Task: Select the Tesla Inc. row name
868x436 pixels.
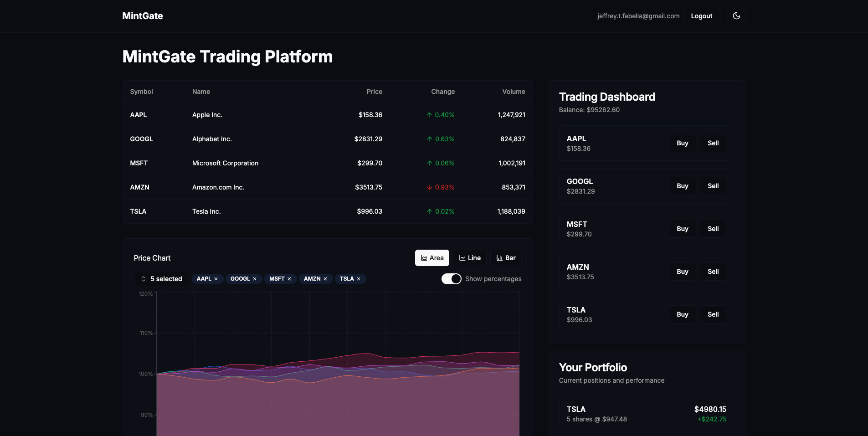Action: [x=206, y=211]
